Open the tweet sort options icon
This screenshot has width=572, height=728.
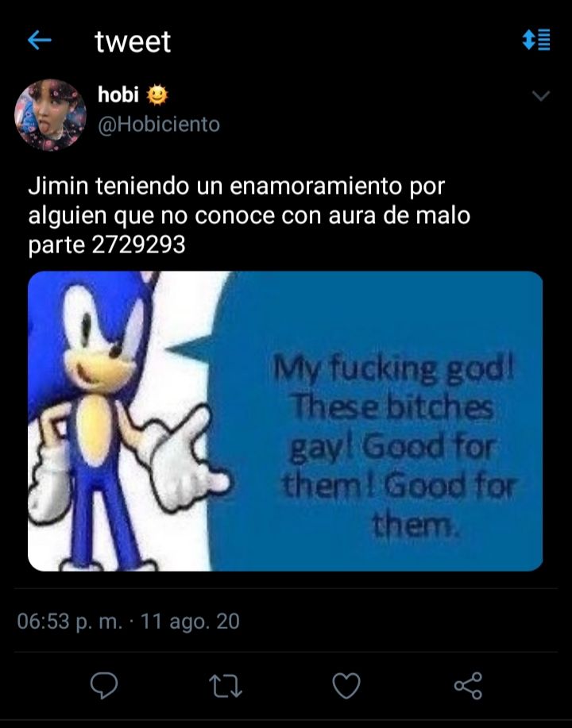pos(537,40)
